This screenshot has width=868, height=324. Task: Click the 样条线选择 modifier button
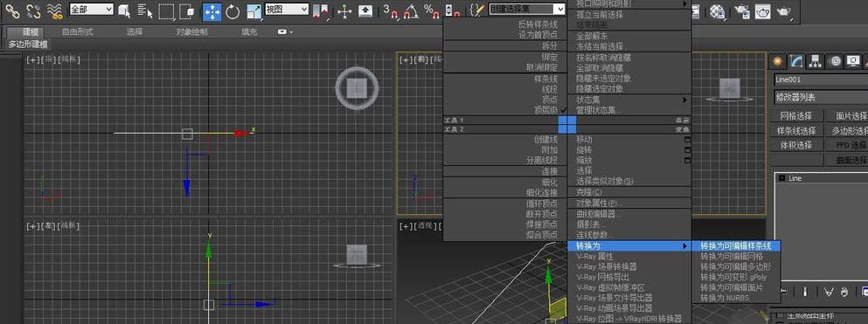tap(796, 131)
